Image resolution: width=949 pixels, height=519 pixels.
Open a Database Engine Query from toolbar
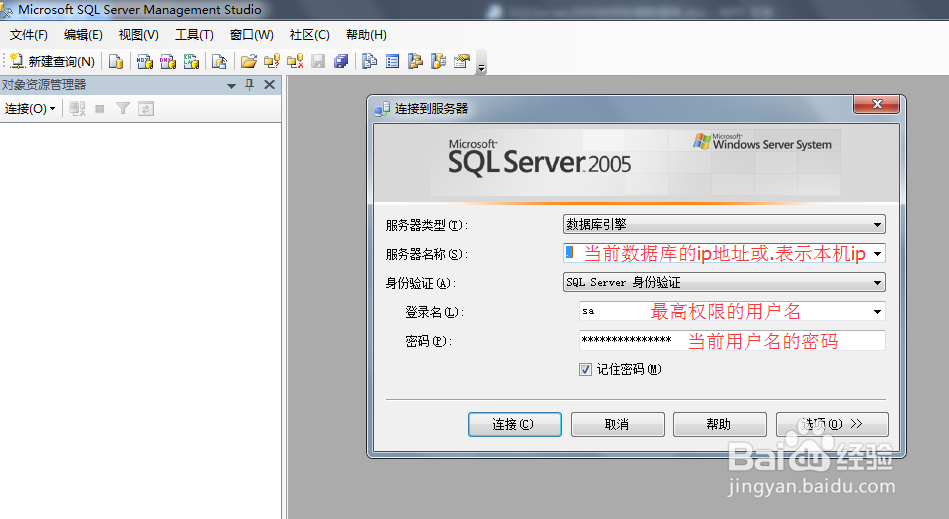(x=116, y=61)
